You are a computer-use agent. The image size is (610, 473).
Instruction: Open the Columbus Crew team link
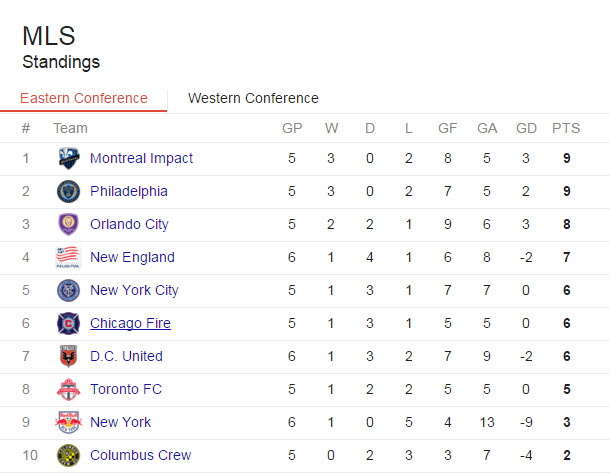coord(140,455)
